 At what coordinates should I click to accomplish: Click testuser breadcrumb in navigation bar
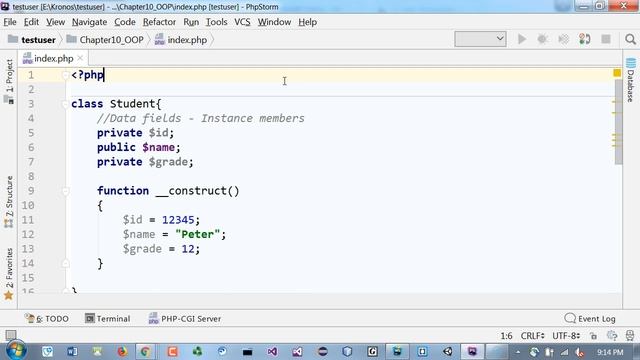[x=32, y=40]
